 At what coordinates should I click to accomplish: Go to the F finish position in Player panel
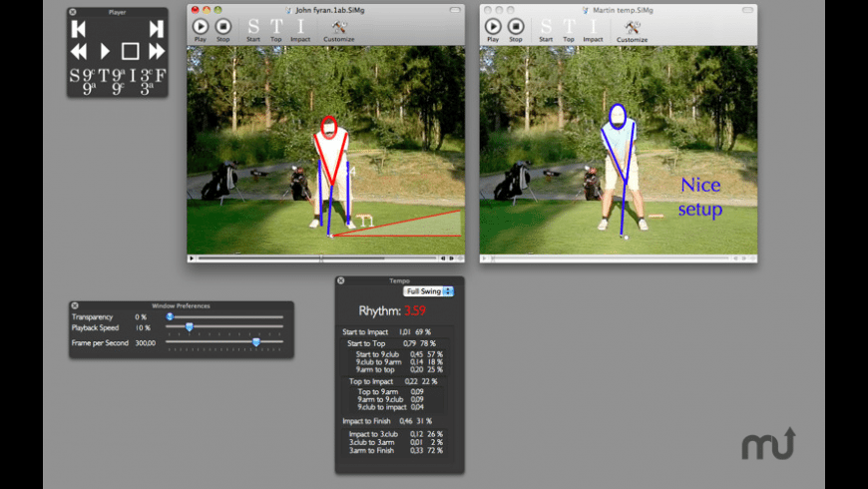pos(160,75)
